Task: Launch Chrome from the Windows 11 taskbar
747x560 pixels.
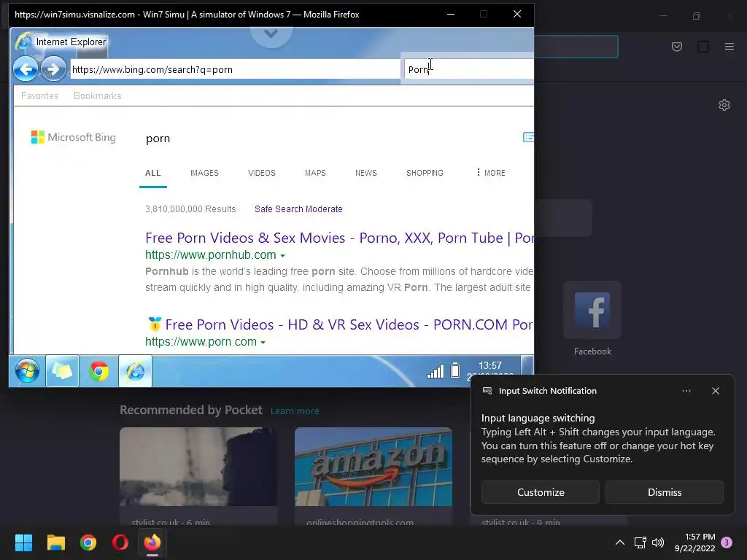Action: (88, 542)
